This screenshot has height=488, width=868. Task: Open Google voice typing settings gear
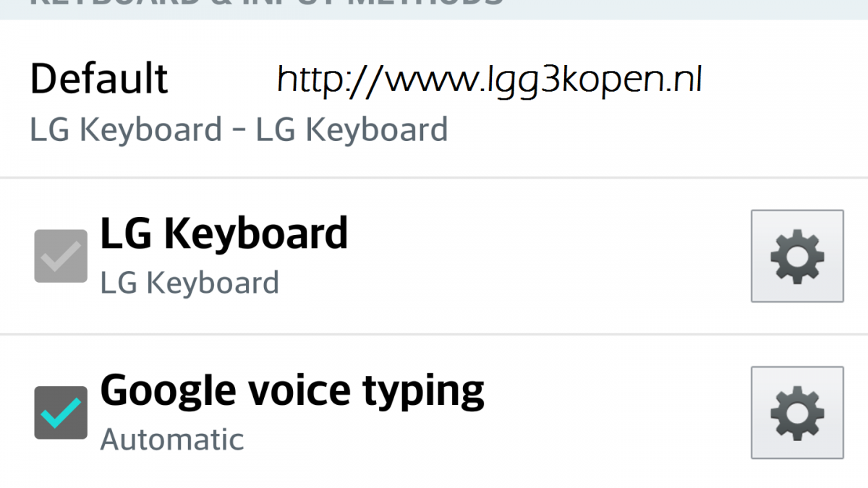(x=797, y=412)
